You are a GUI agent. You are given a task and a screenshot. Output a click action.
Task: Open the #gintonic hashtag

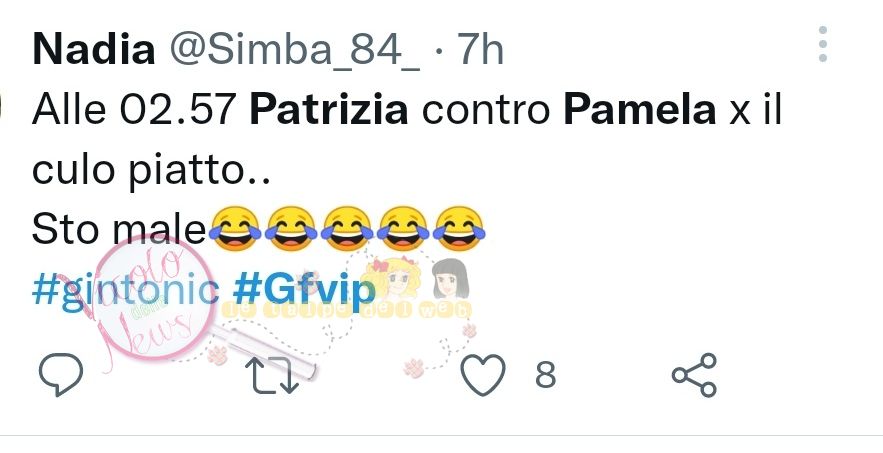coord(126,291)
